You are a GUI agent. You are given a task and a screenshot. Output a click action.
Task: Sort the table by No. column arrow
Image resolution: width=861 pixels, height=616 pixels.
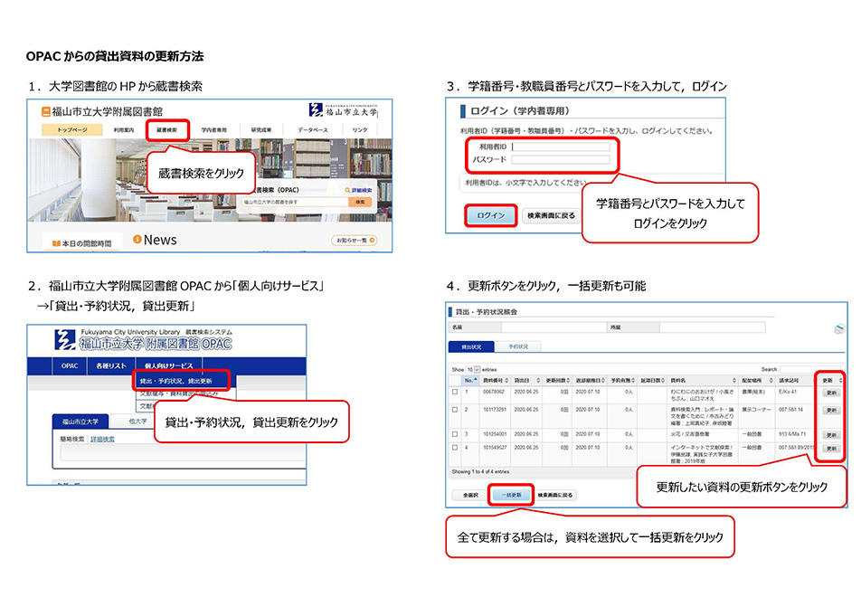click(476, 380)
